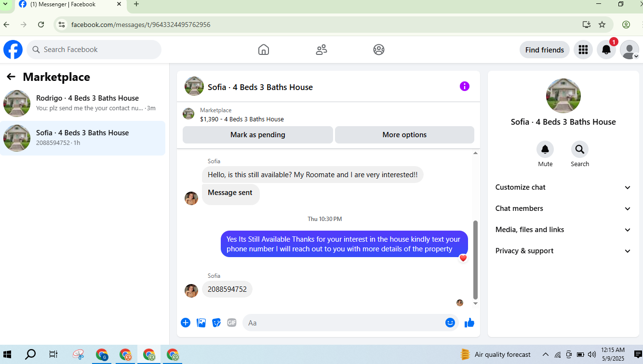Open the purple conversation information icon

(x=465, y=86)
